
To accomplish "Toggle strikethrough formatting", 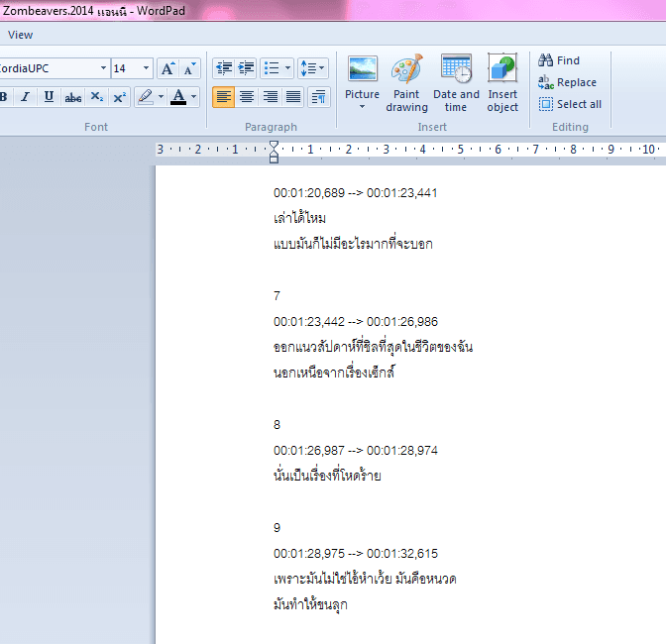I will 72,97.
